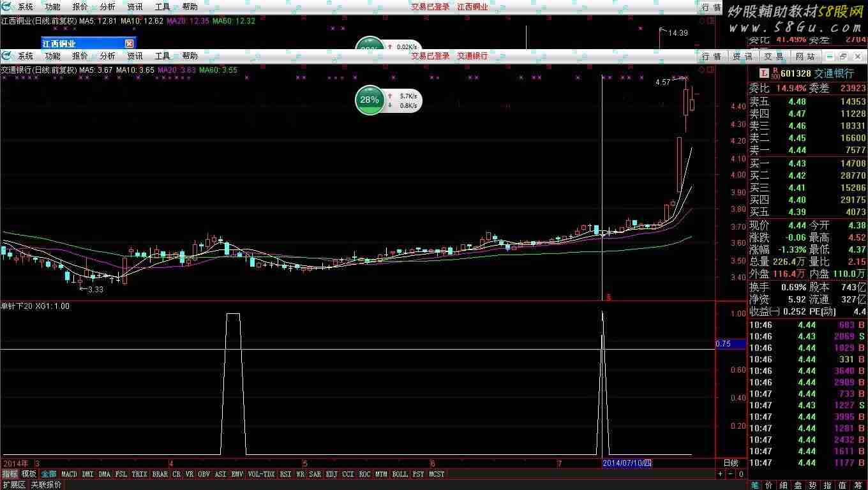Switch to TRIX indicator
Image resolution: width=868 pixels, height=490 pixels.
139,474
